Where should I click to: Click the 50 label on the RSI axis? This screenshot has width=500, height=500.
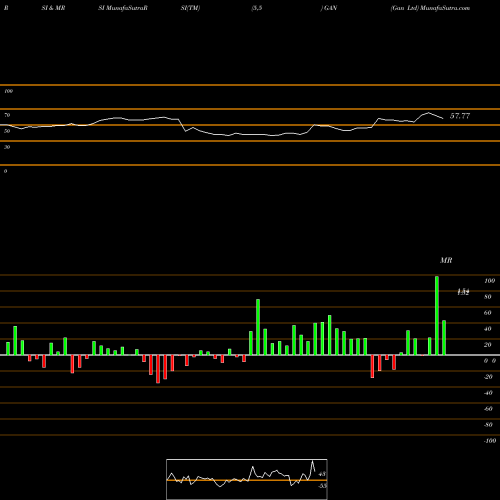pos(7,131)
